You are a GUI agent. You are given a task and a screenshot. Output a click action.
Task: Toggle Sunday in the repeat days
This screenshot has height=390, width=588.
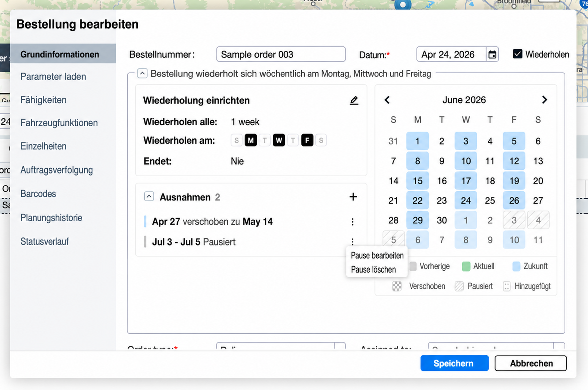(x=237, y=140)
